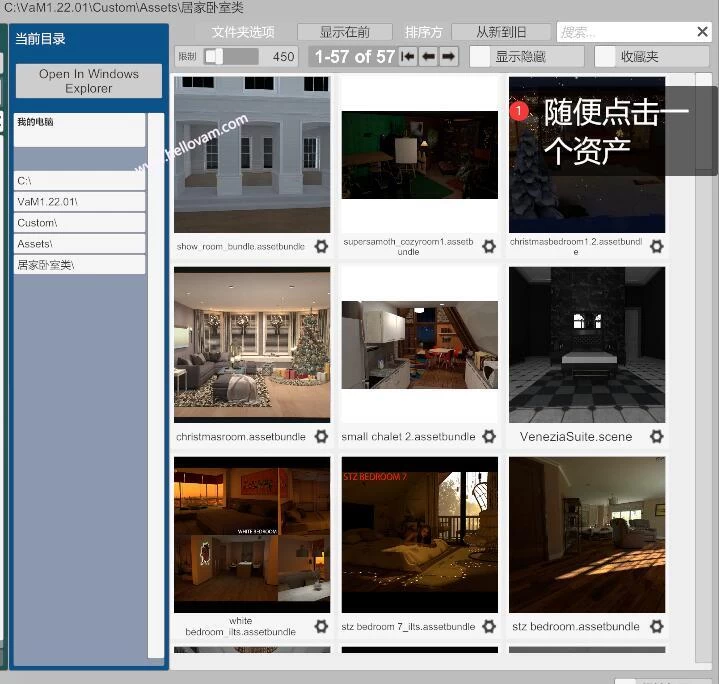
Task: Clear search field with X icon
Action: point(702,32)
